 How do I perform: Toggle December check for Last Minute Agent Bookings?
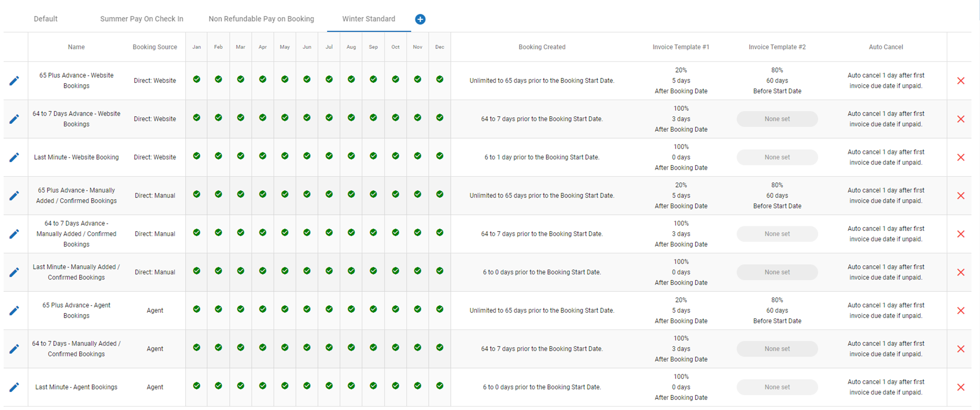coord(439,386)
